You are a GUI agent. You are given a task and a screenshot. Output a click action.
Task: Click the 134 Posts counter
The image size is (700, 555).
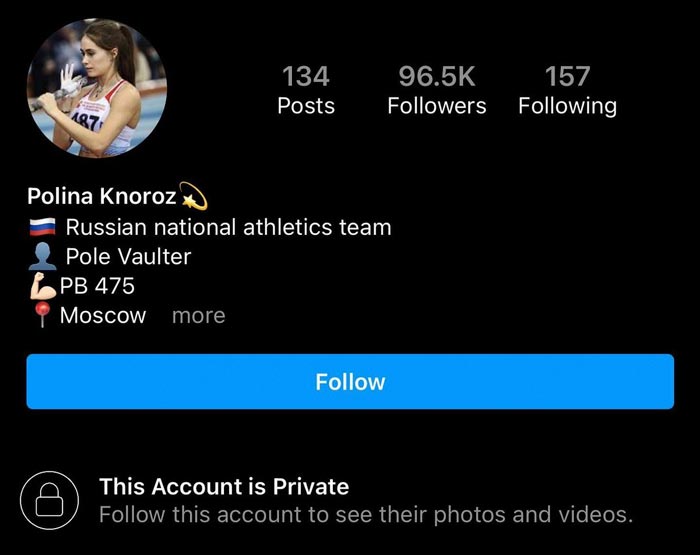tap(305, 90)
